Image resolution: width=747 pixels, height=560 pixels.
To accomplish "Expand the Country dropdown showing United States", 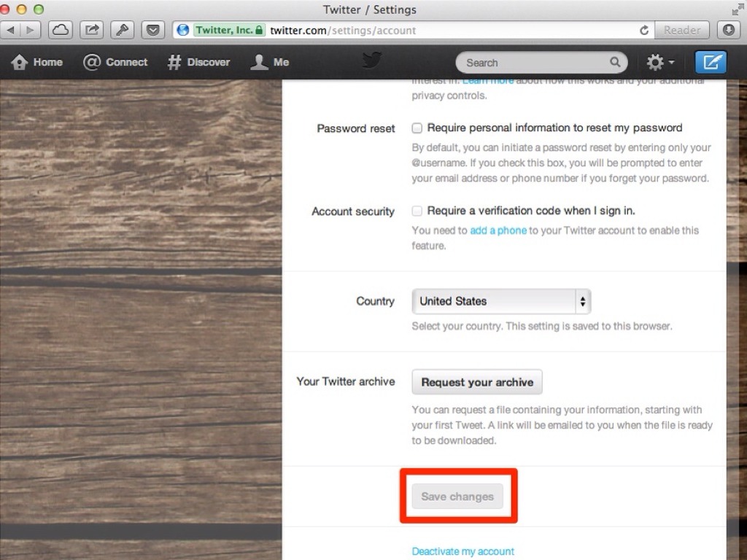I will click(x=501, y=301).
